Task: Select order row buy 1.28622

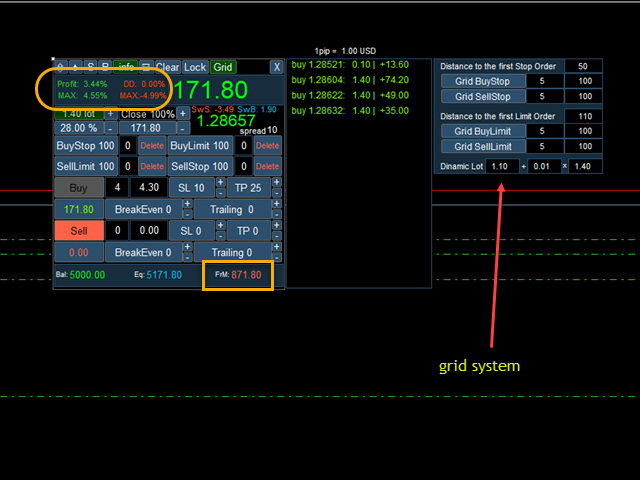Action: coord(350,95)
